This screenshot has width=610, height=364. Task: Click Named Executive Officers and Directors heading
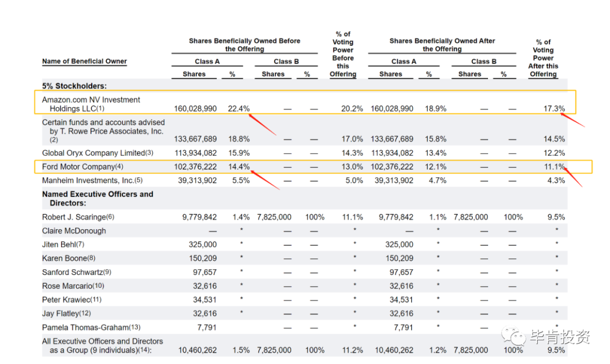pos(98,198)
